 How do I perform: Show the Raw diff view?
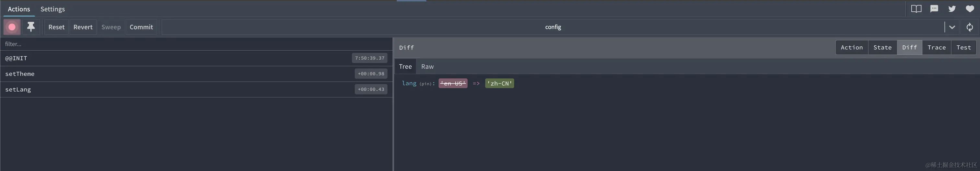click(427, 66)
